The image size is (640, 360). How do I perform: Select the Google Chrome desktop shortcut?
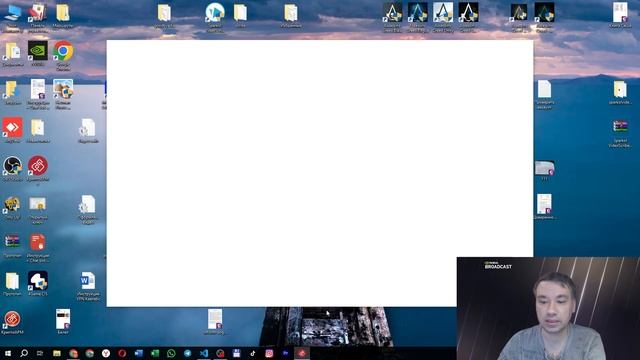63,55
